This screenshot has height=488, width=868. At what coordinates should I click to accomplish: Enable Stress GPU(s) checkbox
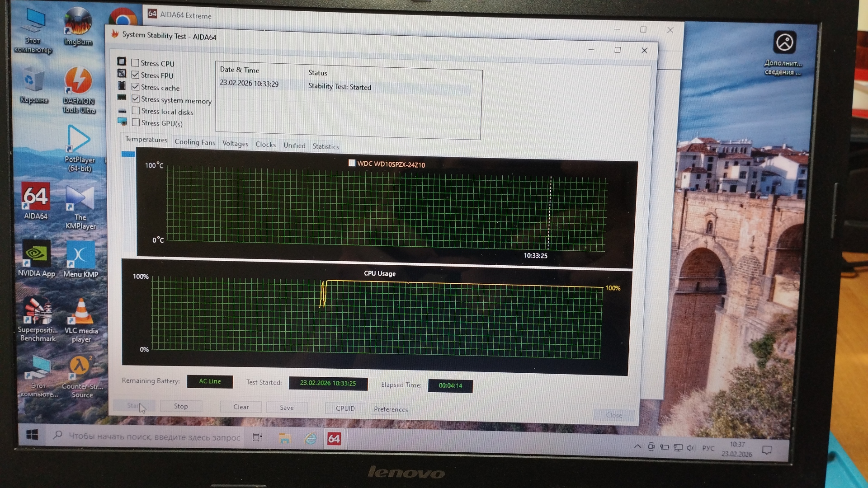click(136, 122)
